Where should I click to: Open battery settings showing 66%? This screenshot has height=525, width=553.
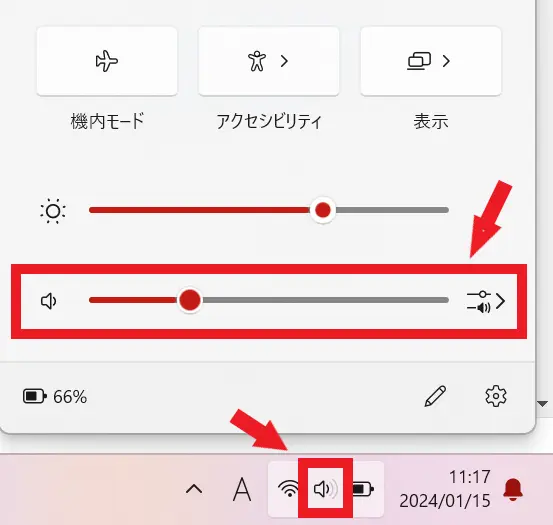coord(55,396)
